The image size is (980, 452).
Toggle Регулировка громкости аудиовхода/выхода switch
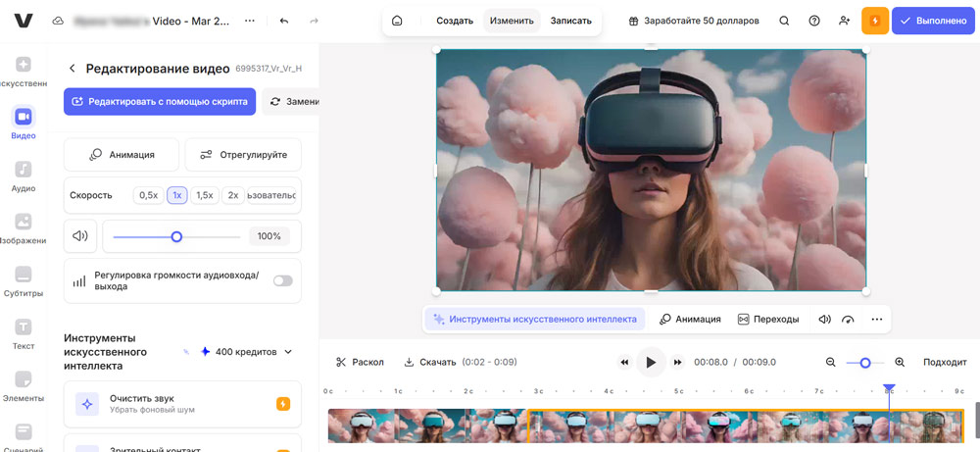click(x=282, y=280)
